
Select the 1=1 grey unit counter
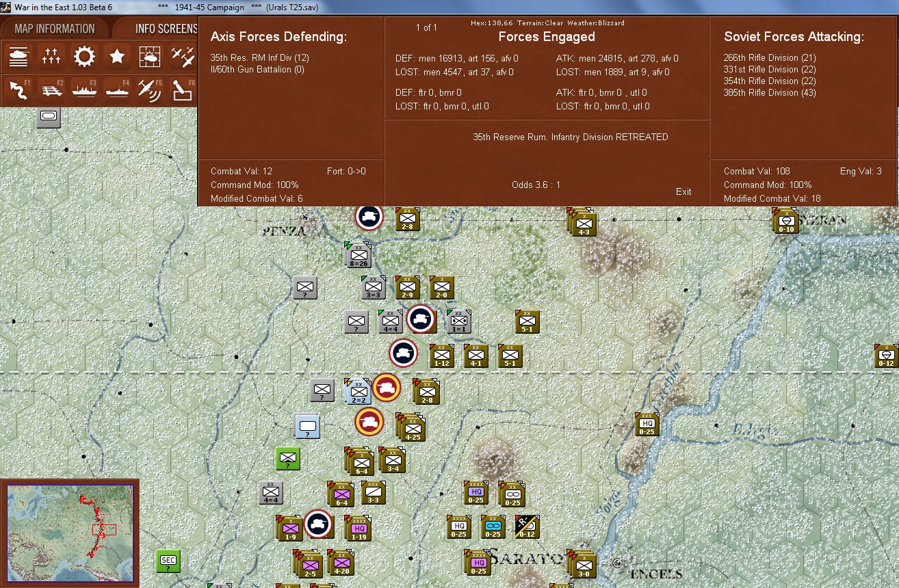[x=459, y=321]
